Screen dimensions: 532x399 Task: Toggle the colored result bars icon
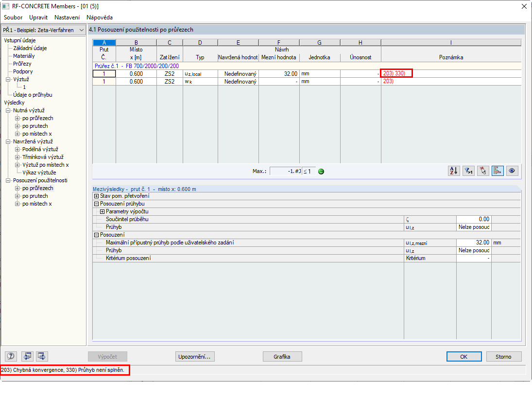(498, 171)
